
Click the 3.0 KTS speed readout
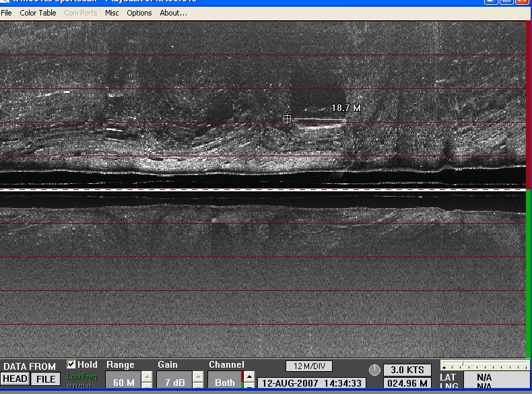click(x=407, y=370)
